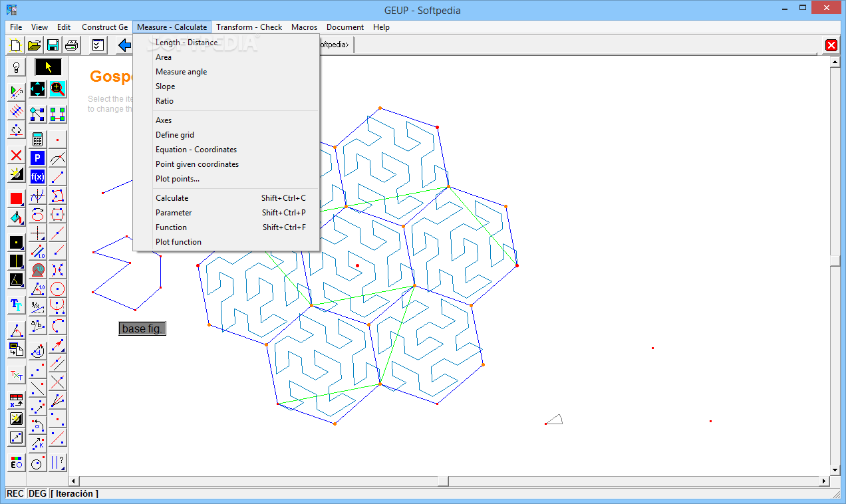Click the checklist window toolbar icon

pyautogui.click(x=98, y=45)
